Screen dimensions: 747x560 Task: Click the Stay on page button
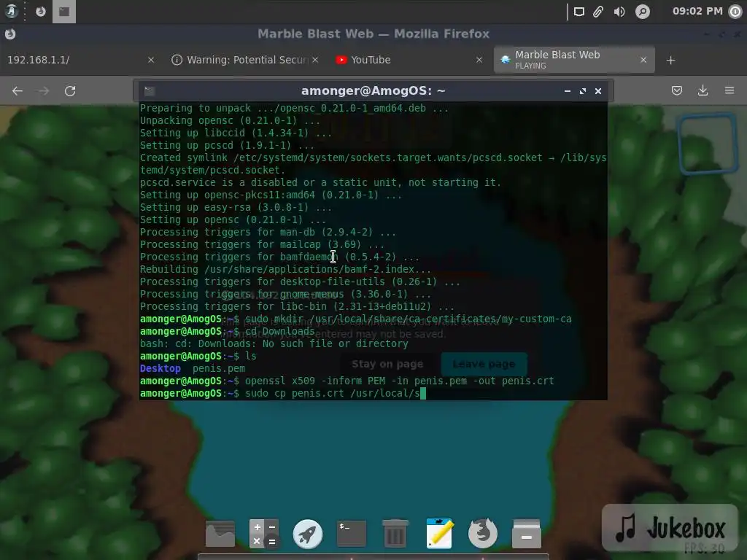[387, 365]
